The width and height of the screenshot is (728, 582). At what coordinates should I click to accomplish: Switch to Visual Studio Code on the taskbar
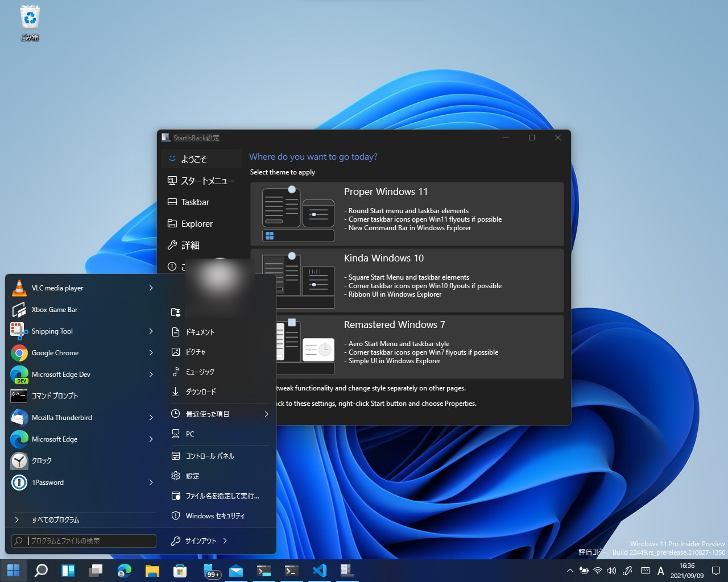point(319,570)
